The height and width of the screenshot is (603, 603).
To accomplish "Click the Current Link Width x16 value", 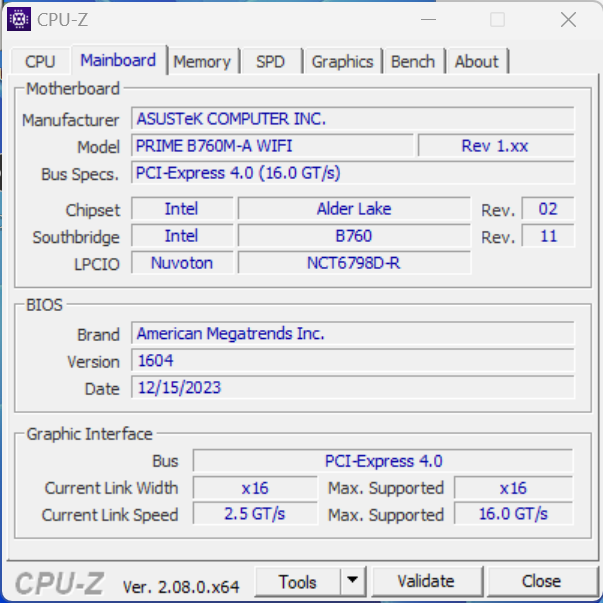I will point(255,488).
